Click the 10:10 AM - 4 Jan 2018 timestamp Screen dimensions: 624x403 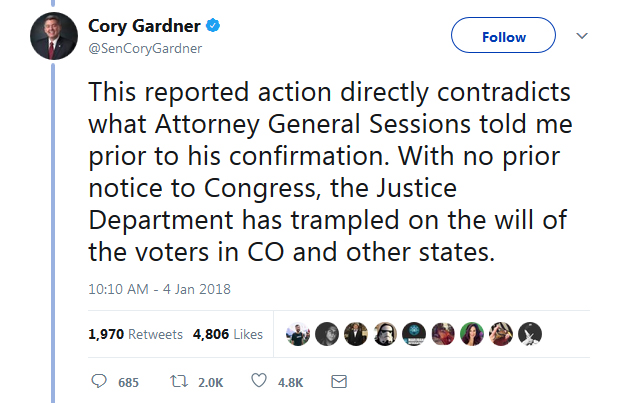160,289
